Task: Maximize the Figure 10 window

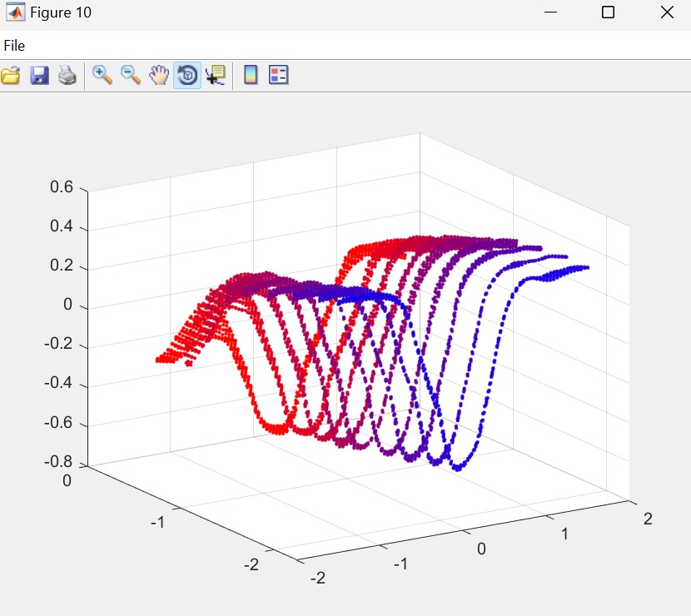Action: coord(608,12)
